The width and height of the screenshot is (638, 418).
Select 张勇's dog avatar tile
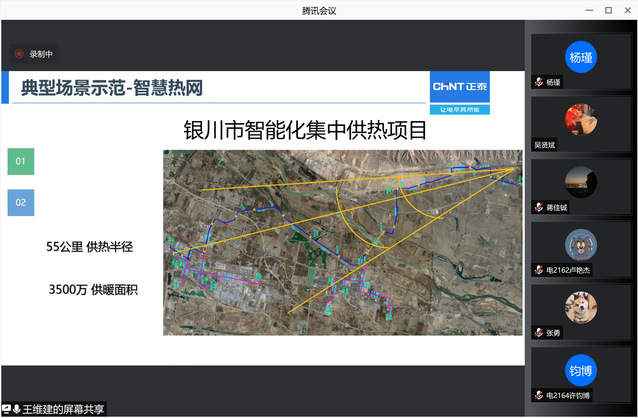[580, 307]
